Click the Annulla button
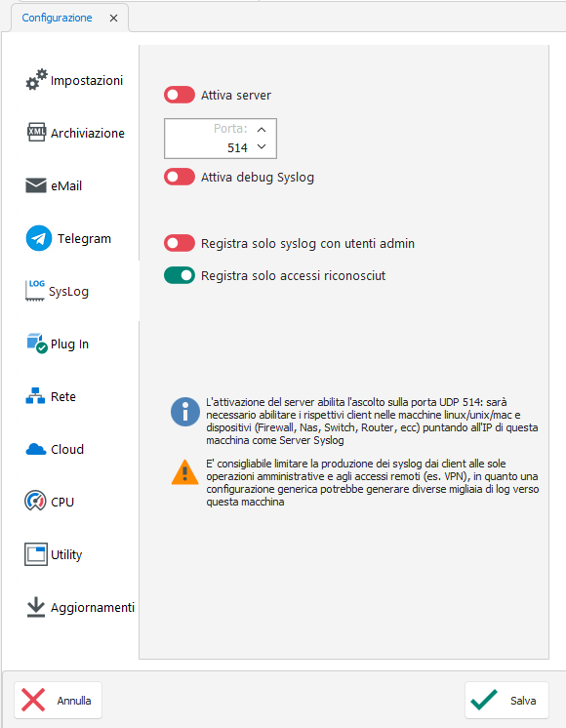Image resolution: width=566 pixels, height=728 pixels. tap(58, 700)
